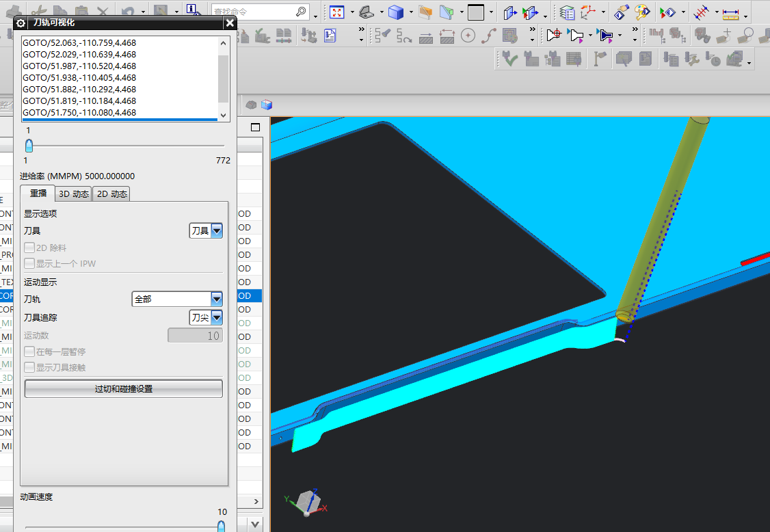Click the search magnifier icon
This screenshot has height=532, width=770.
(x=301, y=12)
